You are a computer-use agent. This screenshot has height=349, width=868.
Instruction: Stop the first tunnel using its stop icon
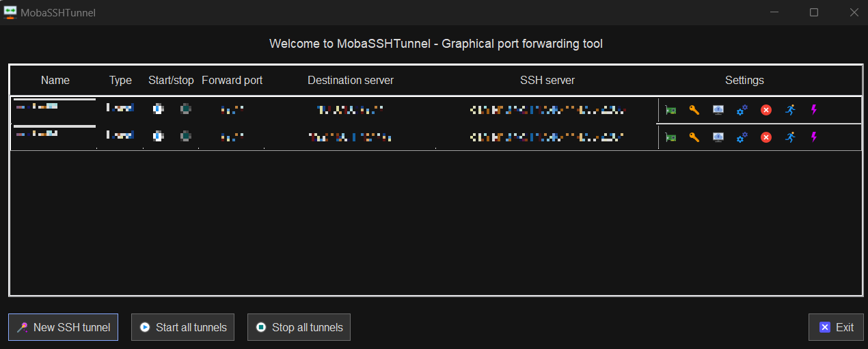point(185,109)
